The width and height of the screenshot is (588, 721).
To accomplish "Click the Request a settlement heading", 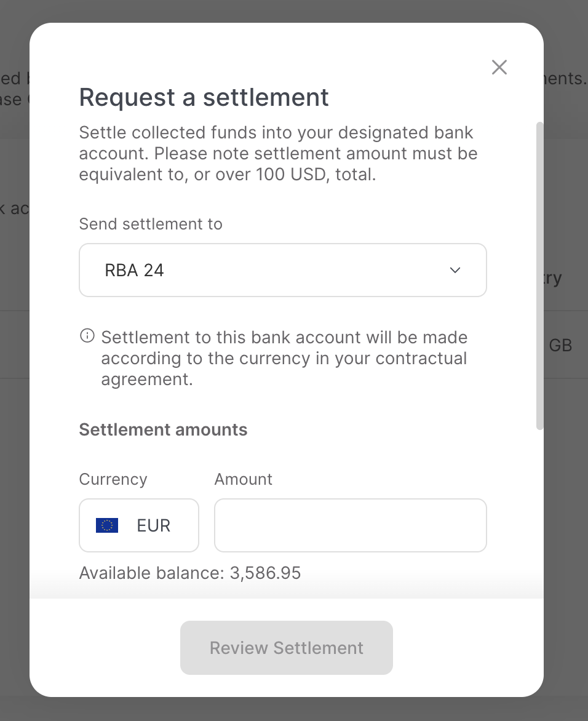I will point(204,97).
